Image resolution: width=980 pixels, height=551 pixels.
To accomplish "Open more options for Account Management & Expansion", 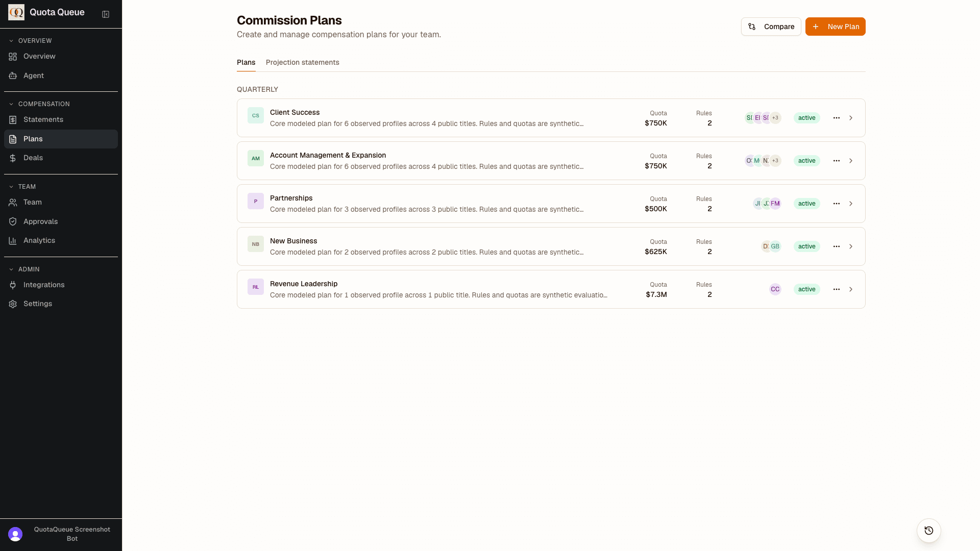I will tap(836, 161).
